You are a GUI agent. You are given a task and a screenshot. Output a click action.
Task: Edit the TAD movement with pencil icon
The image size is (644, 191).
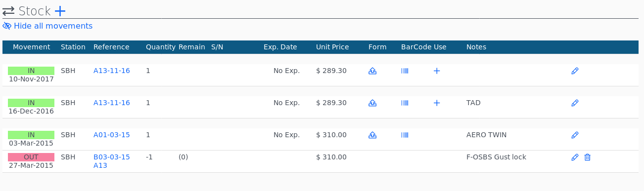[575, 103]
